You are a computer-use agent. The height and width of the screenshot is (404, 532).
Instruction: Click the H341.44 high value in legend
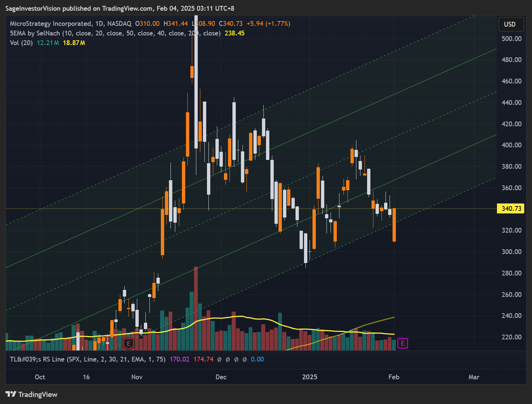click(x=176, y=24)
